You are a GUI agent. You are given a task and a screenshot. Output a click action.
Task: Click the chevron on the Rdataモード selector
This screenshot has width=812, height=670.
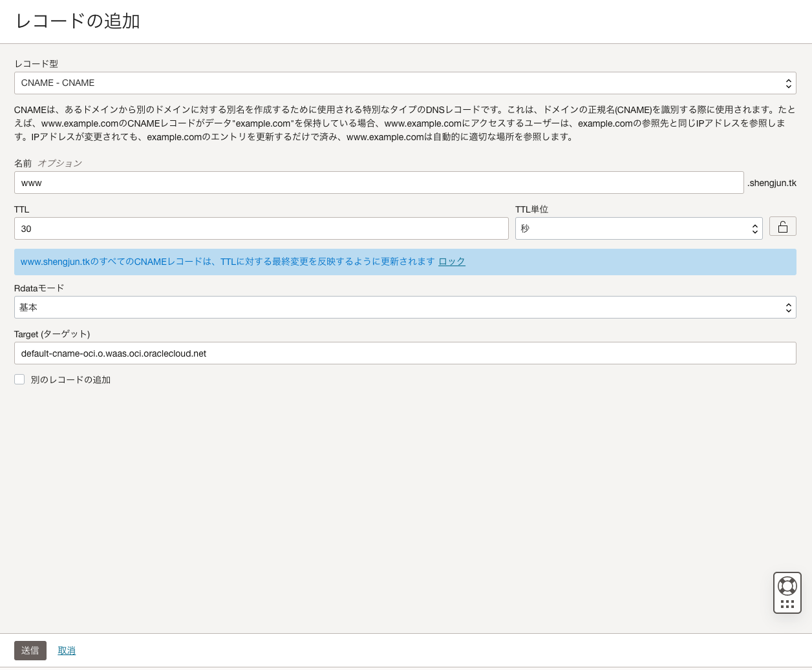788,307
